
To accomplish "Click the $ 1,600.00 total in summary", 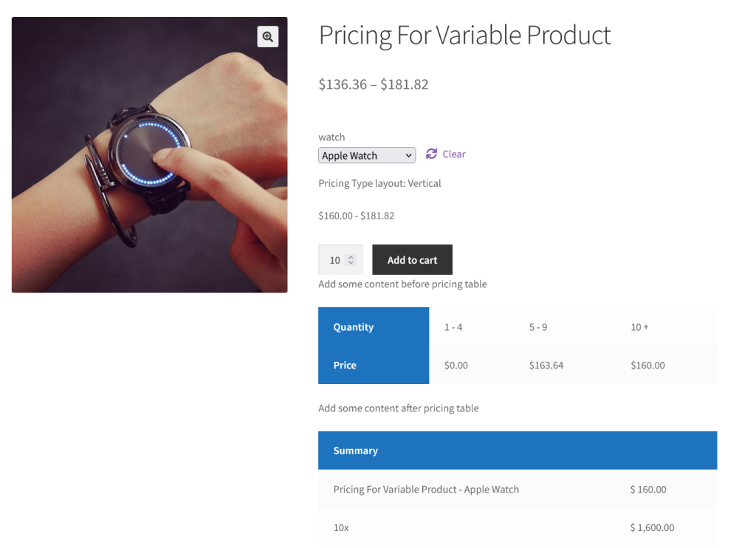I will click(652, 527).
